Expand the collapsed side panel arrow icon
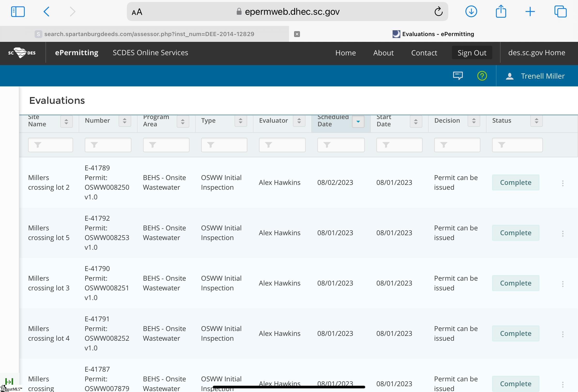 pos(9,381)
